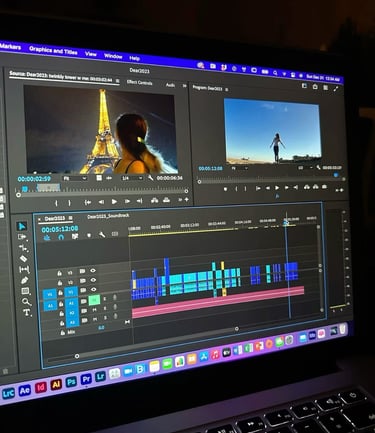The image size is (375, 433).
Task: Switch to Dear2023_Soundtrack timeline tab
Action: [108, 216]
